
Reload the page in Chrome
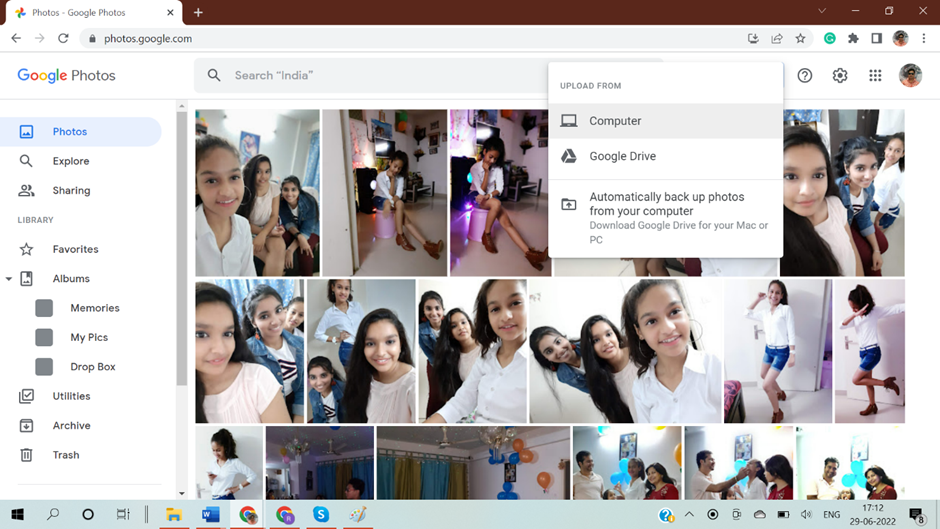[63, 38]
